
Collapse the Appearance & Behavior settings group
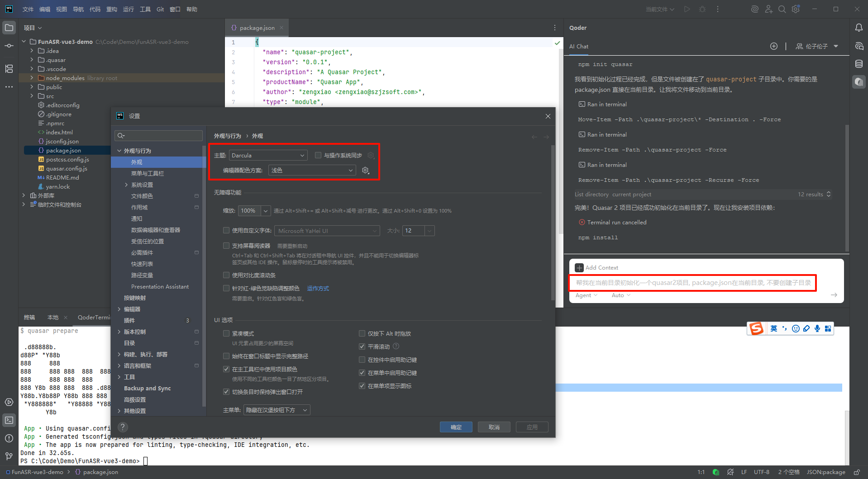119,151
